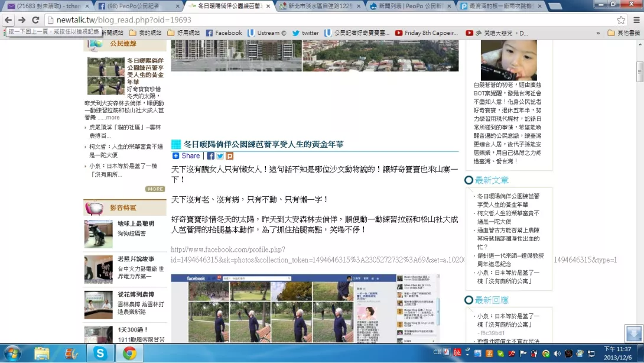Go back to the previous page
This screenshot has width=644, height=363.
coord(8,20)
